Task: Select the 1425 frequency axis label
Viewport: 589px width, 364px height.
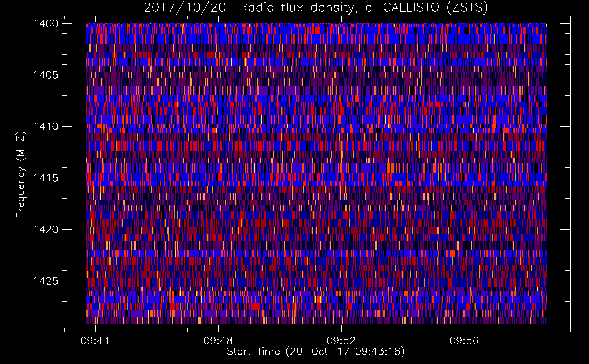Action: click(x=46, y=281)
